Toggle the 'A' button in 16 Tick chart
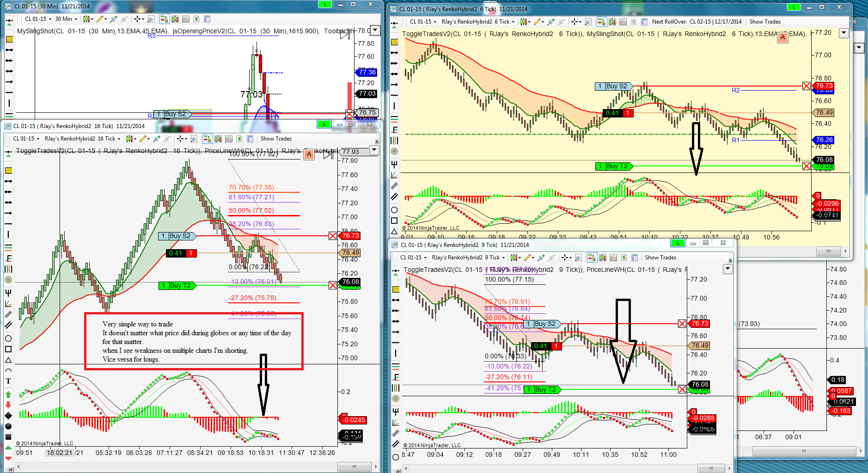Image resolution: width=868 pixels, height=473 pixels. click(x=309, y=155)
